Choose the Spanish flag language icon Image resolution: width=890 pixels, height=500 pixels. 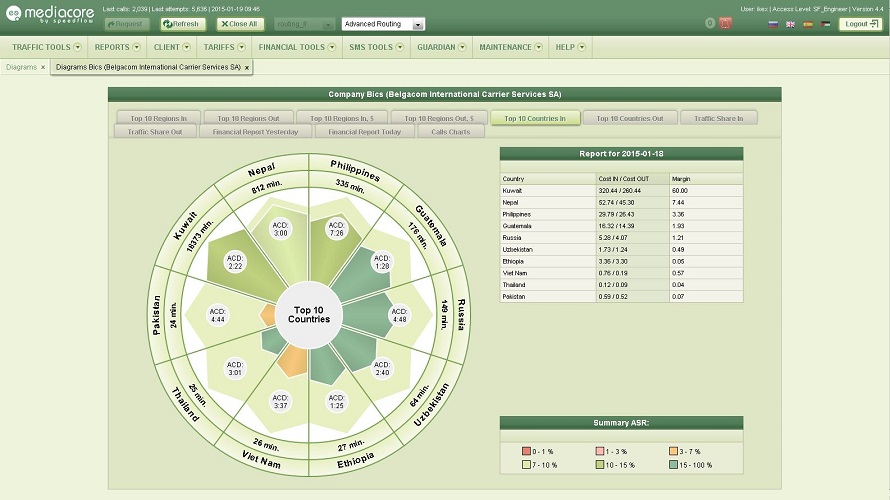pos(807,23)
